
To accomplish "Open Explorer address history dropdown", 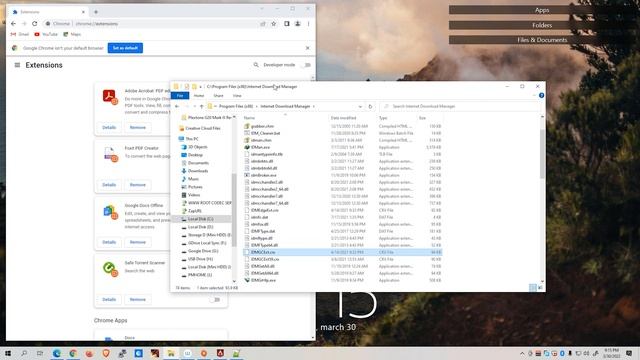I will pos(360,107).
